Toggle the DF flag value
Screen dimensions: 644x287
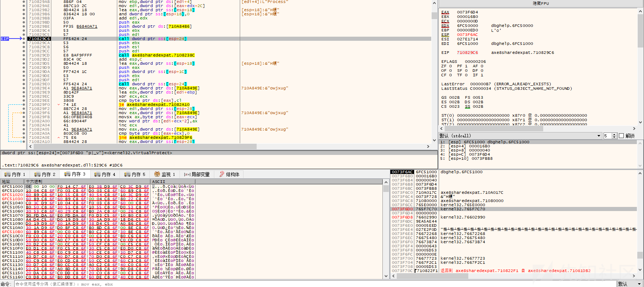click(482, 71)
